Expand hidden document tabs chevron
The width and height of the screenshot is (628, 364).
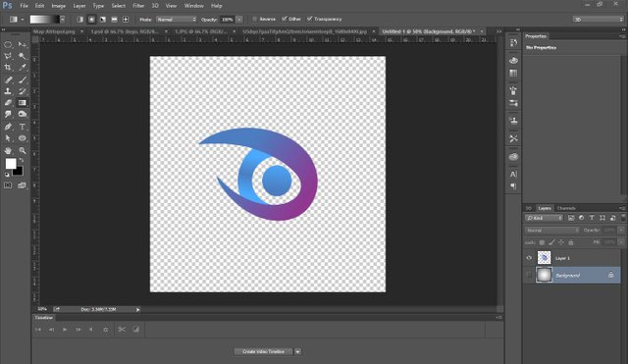click(498, 31)
